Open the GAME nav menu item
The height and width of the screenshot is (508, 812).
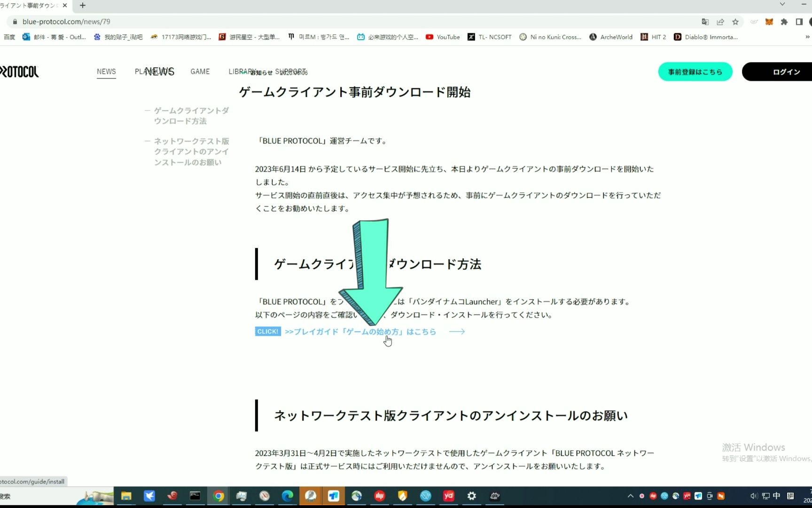pyautogui.click(x=200, y=71)
